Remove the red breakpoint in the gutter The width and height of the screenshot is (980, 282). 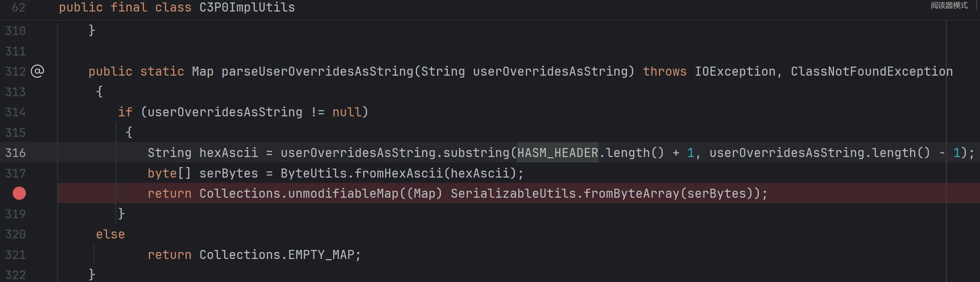click(x=19, y=193)
